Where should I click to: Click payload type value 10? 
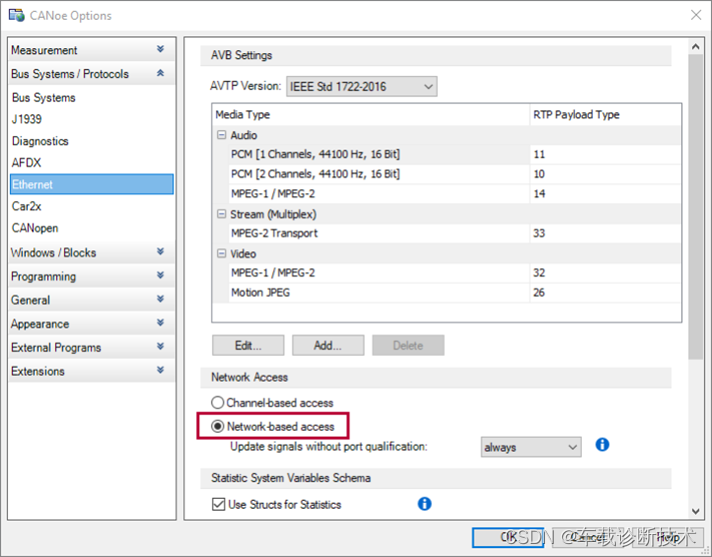tap(539, 174)
